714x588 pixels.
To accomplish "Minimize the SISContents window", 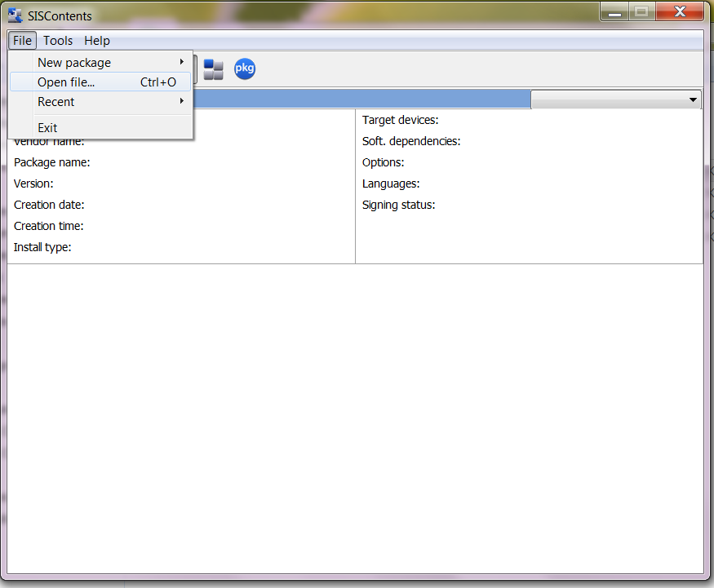I will click(x=614, y=12).
